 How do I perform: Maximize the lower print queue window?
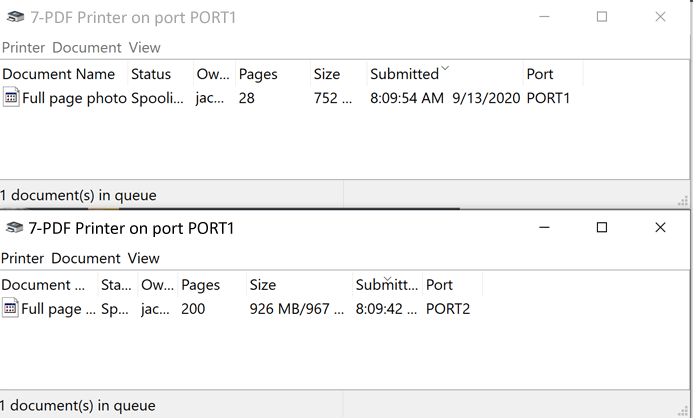[602, 228]
